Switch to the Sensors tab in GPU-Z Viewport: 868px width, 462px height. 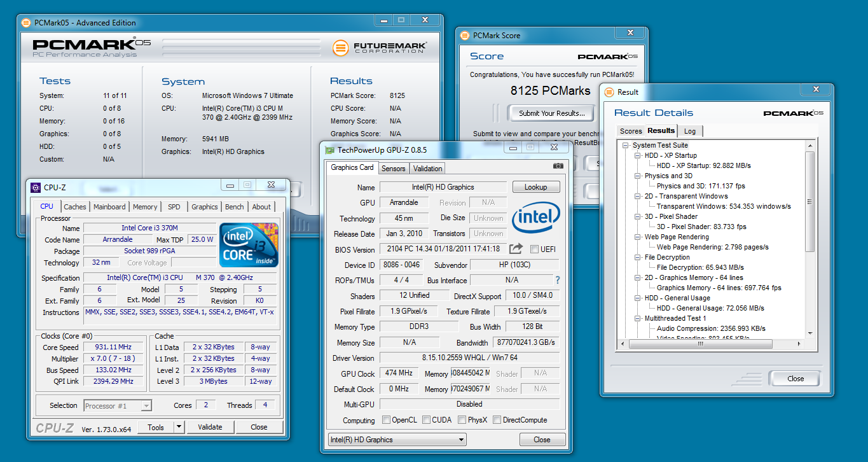394,169
